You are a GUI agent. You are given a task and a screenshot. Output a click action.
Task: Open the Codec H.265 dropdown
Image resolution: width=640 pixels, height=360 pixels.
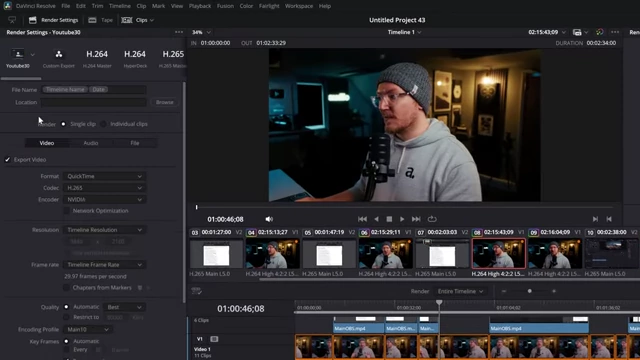104,188
